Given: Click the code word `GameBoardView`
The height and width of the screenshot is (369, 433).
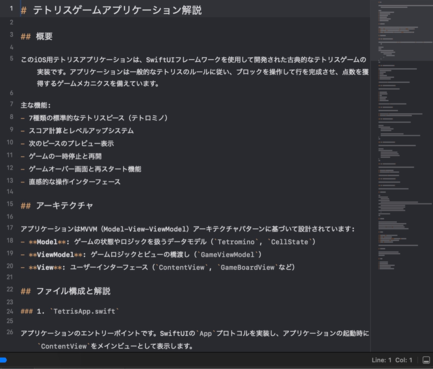Looking at the screenshot, I should tap(248, 267).
